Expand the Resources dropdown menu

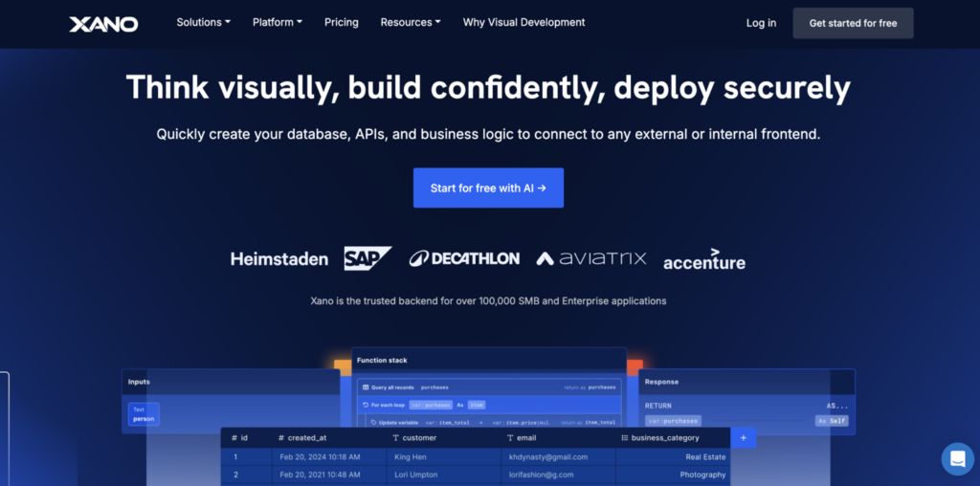(x=411, y=23)
